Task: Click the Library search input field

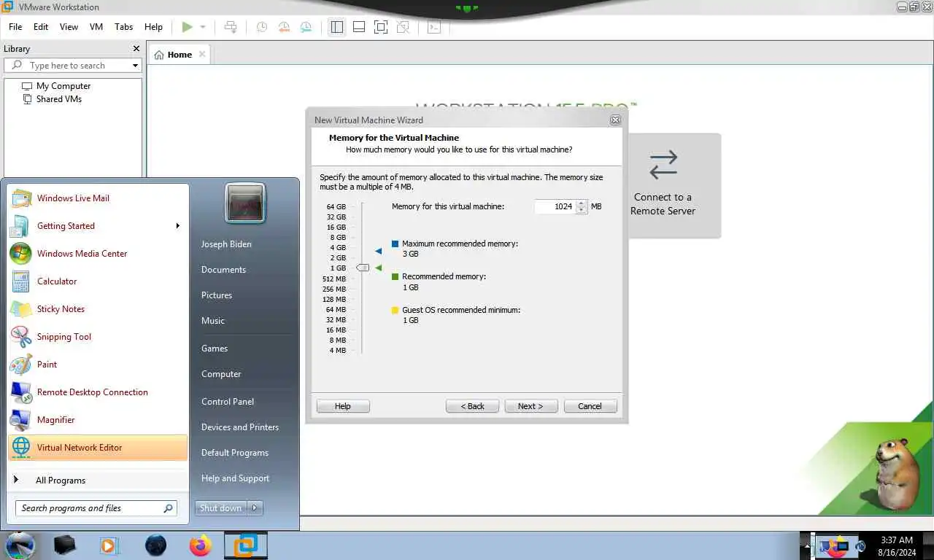Action: coord(73,66)
